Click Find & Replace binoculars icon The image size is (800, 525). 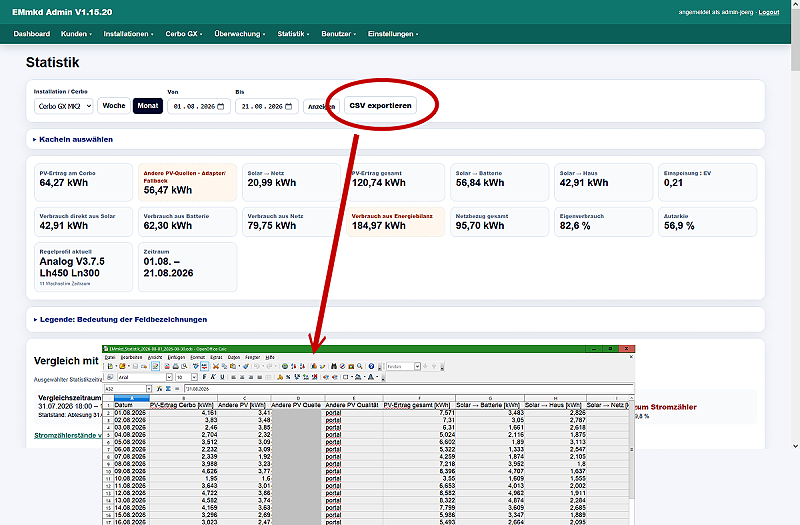tap(334, 366)
